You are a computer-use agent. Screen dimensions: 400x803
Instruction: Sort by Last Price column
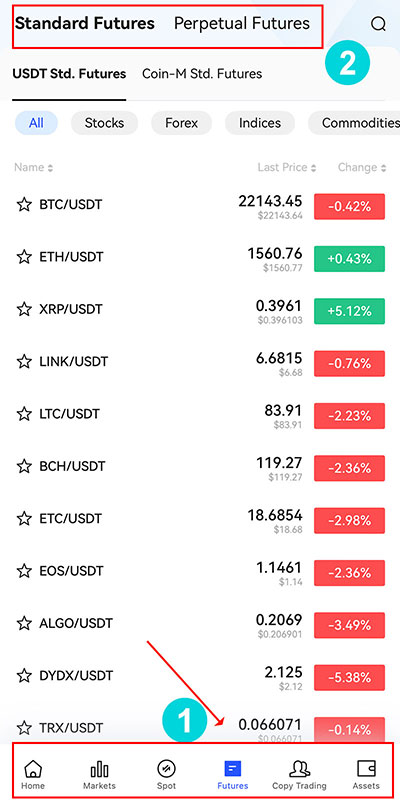286,167
